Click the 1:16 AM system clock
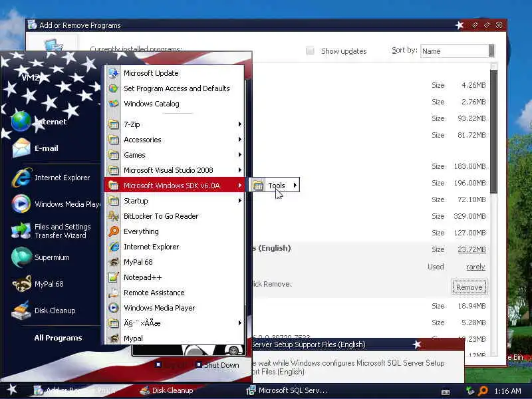 click(x=507, y=391)
